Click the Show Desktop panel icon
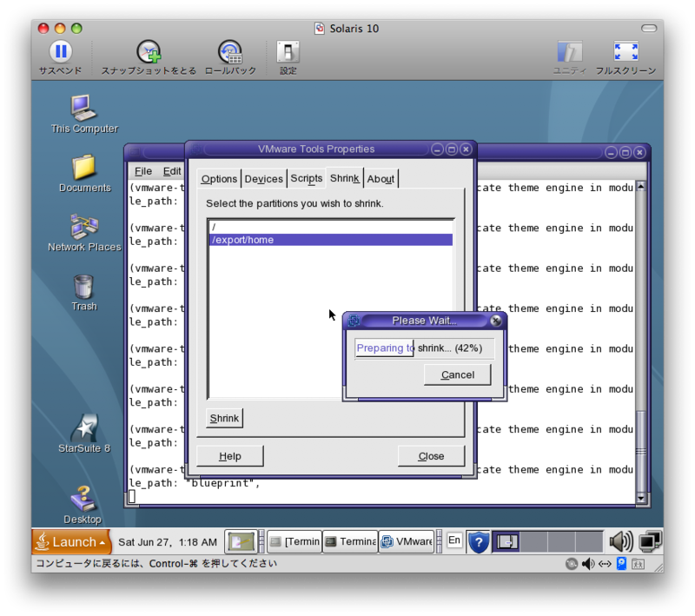Viewport: 695px width, 616px height. tap(241, 541)
